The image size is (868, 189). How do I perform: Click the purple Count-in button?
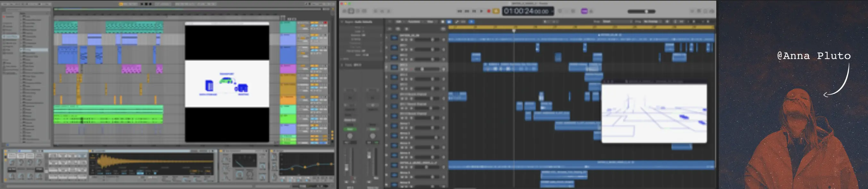pyautogui.click(x=584, y=11)
